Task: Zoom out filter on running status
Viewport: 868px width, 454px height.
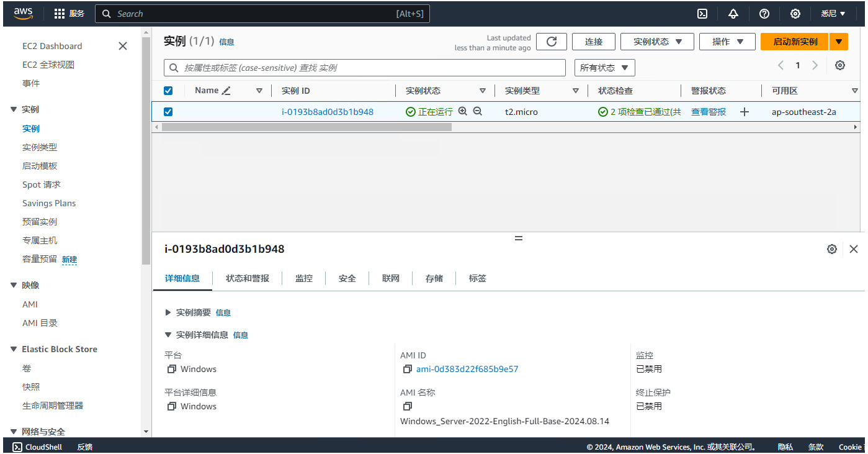Action: click(x=477, y=112)
